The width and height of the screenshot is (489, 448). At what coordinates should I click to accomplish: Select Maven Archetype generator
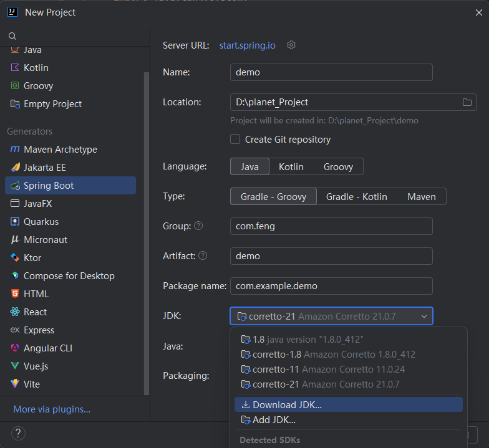tap(61, 150)
